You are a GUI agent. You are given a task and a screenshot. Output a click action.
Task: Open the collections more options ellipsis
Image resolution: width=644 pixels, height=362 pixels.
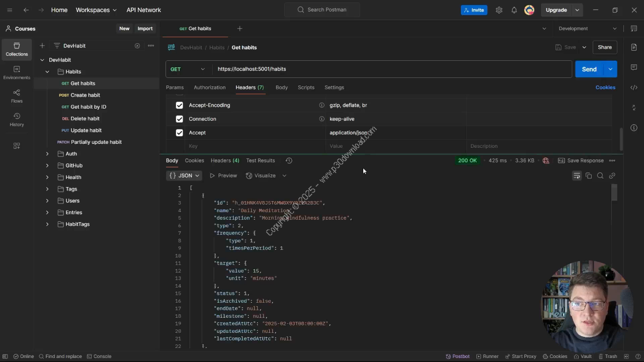(x=151, y=46)
